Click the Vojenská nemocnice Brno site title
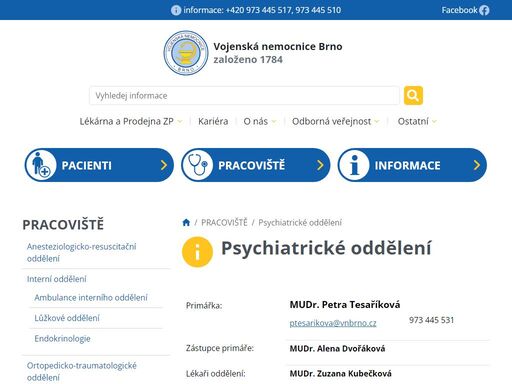This screenshot has height=384, width=512. click(x=278, y=46)
